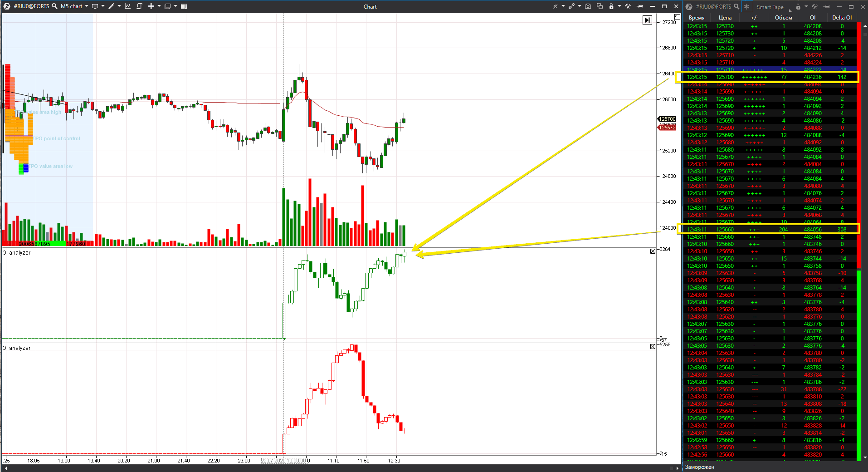
Task: Open the M5 chart timeframe dropdown
Action: pyautogui.click(x=87, y=6)
